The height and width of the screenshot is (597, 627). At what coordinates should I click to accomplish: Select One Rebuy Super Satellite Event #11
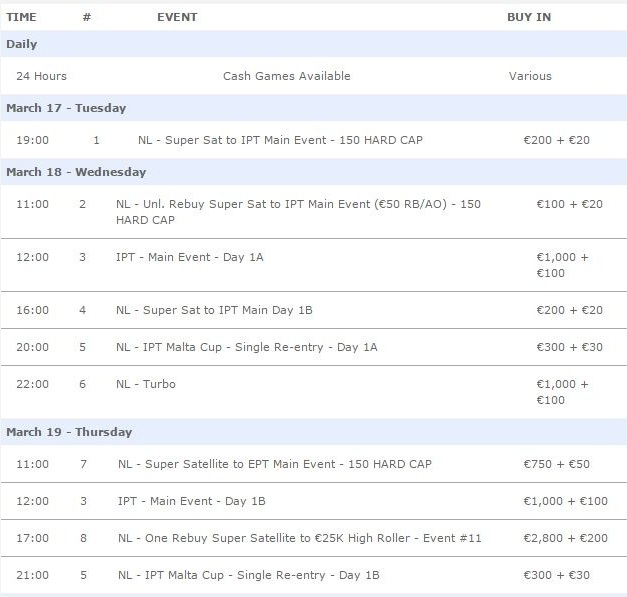tap(314, 538)
